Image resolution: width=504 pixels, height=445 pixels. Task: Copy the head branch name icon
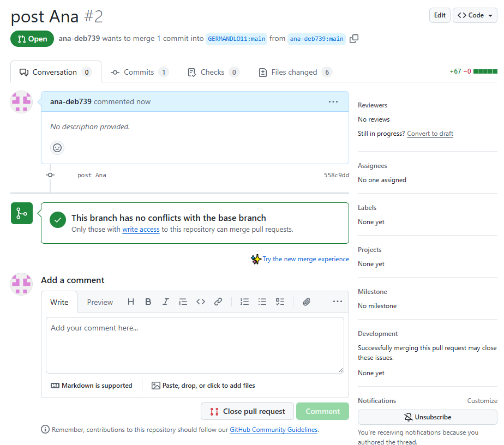pos(354,39)
